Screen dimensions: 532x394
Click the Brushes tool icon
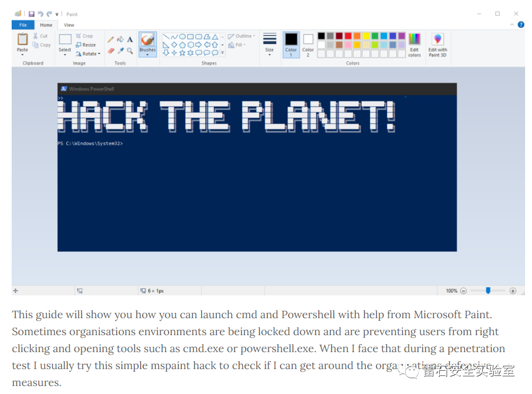coord(147,40)
